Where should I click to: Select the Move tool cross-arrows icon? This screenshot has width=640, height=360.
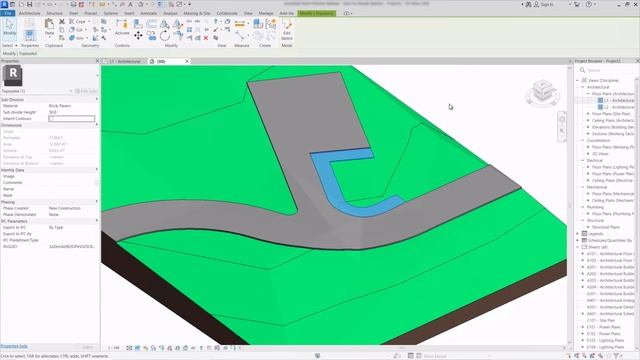click(138, 36)
